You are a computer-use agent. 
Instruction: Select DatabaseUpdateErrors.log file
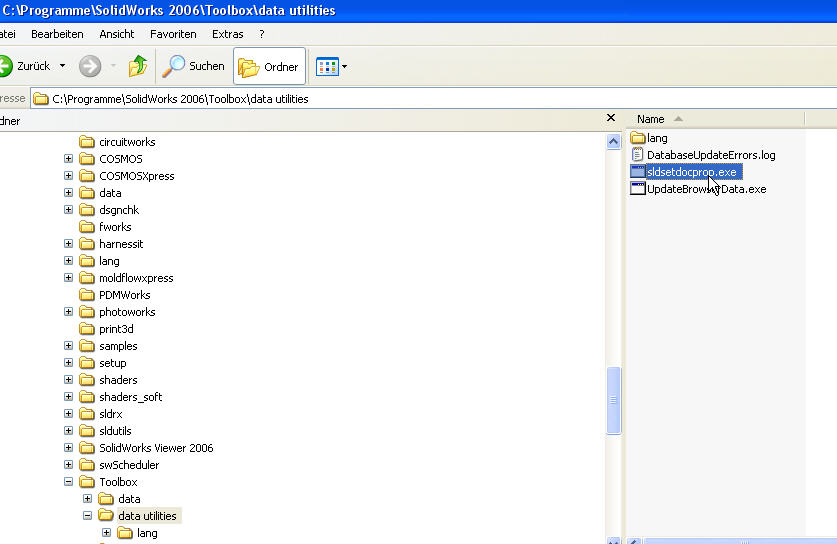click(702, 155)
